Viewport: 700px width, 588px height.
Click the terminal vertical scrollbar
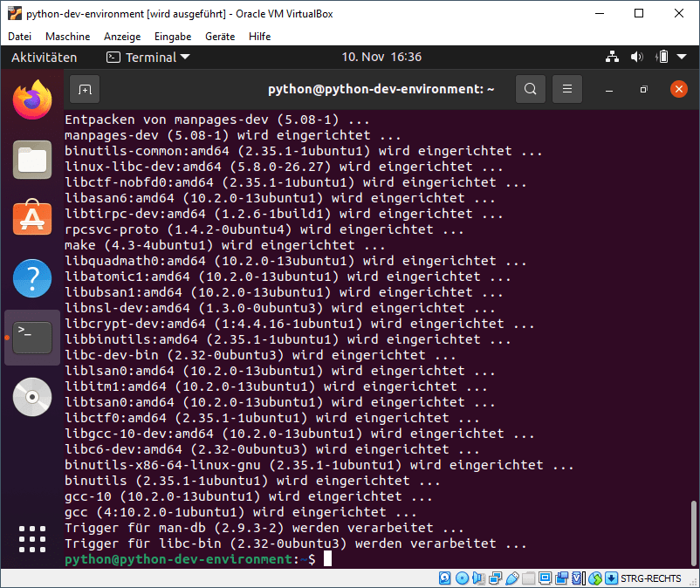tap(693, 532)
